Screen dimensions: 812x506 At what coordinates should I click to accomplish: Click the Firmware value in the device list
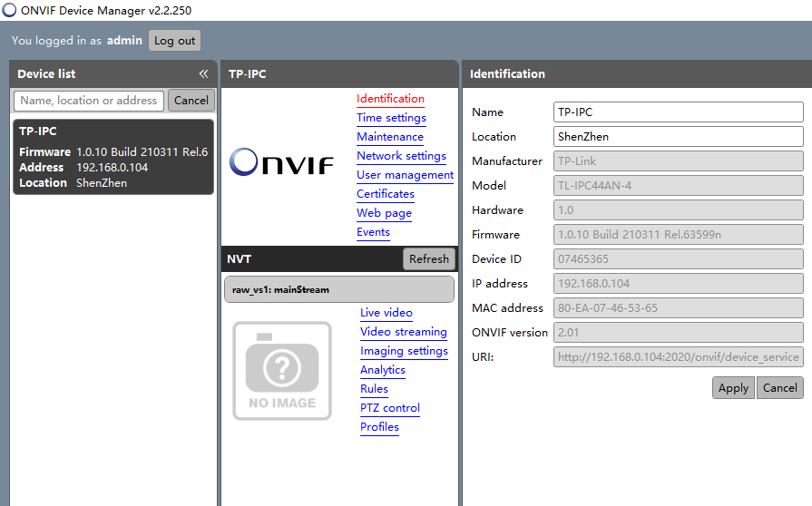[x=142, y=152]
